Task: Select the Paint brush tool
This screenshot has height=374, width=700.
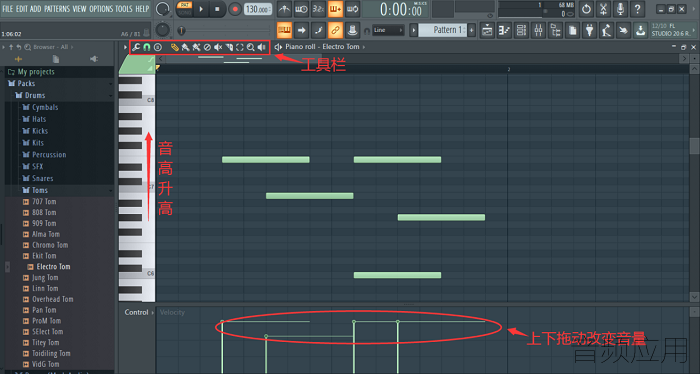Action: coord(185,47)
